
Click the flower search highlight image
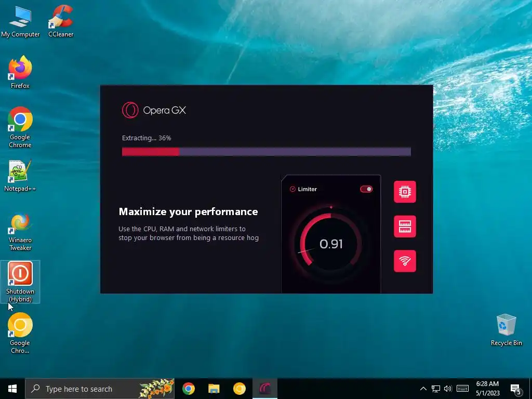click(x=157, y=389)
